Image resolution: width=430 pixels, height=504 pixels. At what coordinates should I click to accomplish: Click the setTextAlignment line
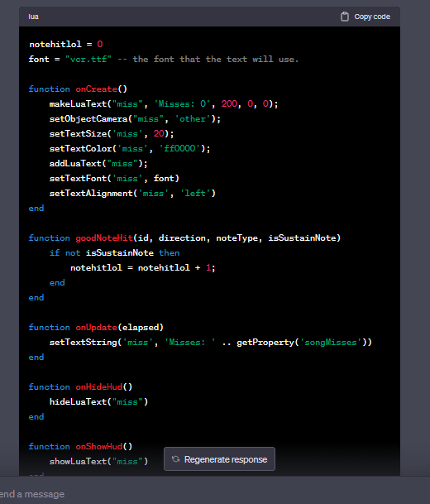click(132, 193)
